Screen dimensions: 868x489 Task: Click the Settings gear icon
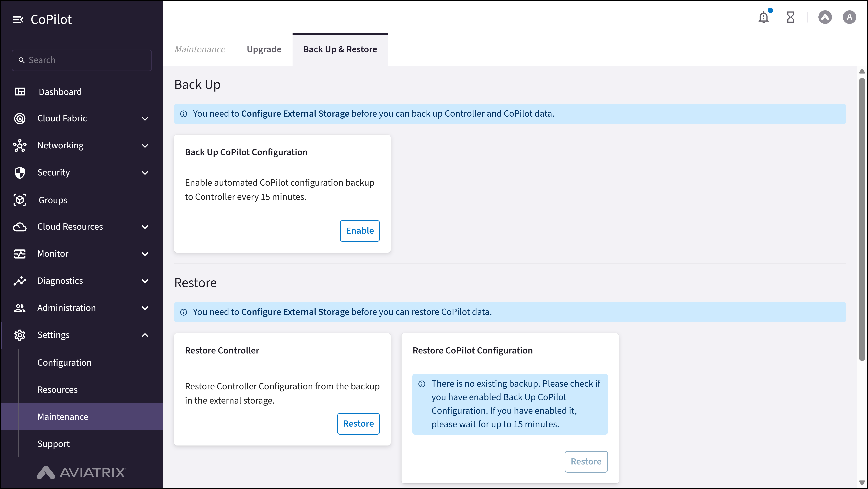click(20, 335)
